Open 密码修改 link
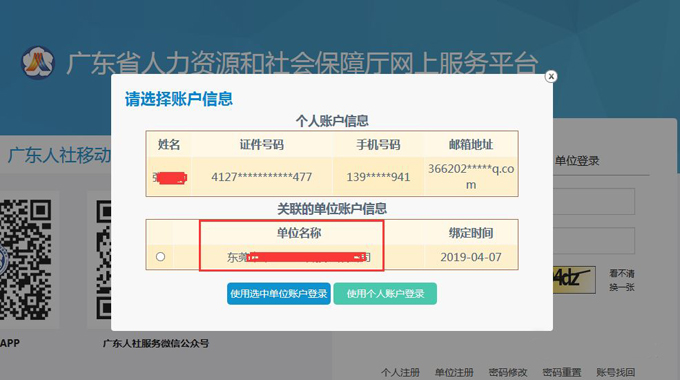This screenshot has height=380, width=680. tap(508, 372)
